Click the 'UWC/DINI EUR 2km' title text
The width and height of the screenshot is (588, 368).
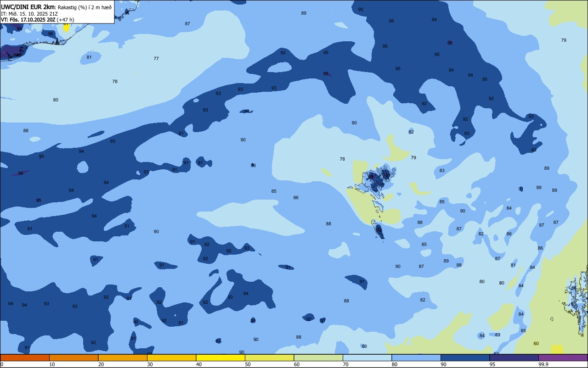click(28, 7)
